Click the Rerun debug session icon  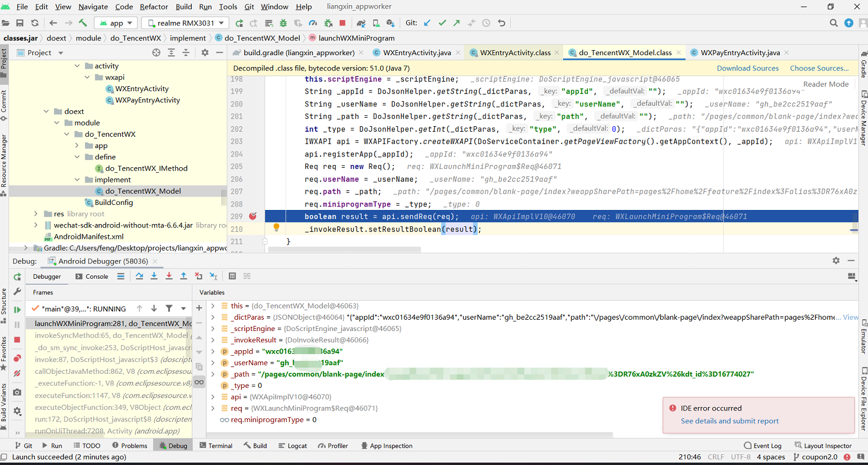[17, 276]
